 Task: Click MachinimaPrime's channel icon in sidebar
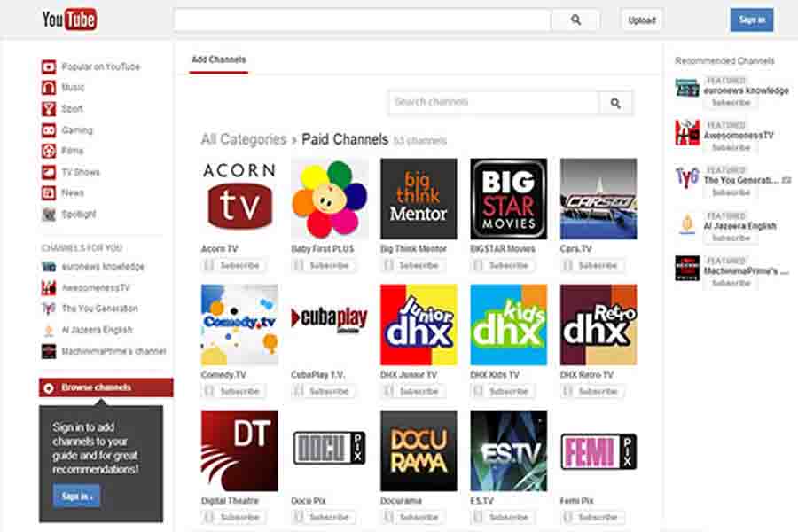49,351
